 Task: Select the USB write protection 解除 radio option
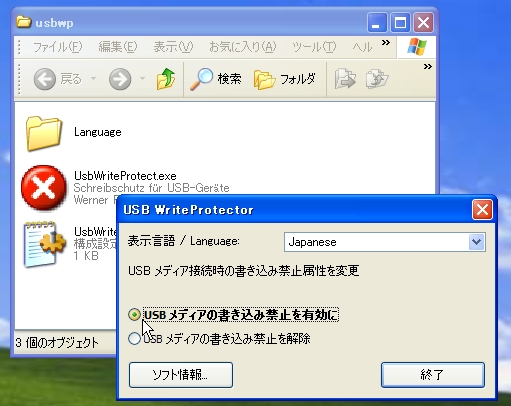pyautogui.click(x=134, y=339)
